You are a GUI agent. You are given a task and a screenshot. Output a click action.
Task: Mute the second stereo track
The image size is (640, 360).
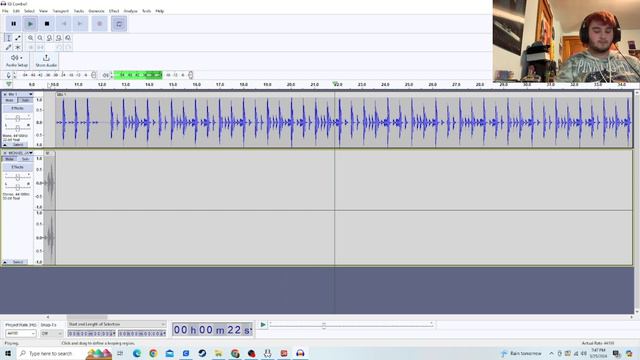point(9,159)
